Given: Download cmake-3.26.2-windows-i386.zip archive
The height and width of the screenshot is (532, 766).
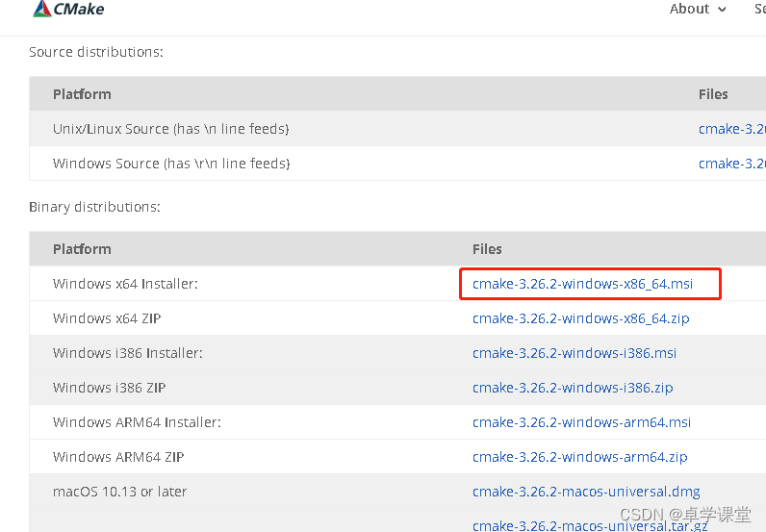Looking at the screenshot, I should [x=573, y=388].
